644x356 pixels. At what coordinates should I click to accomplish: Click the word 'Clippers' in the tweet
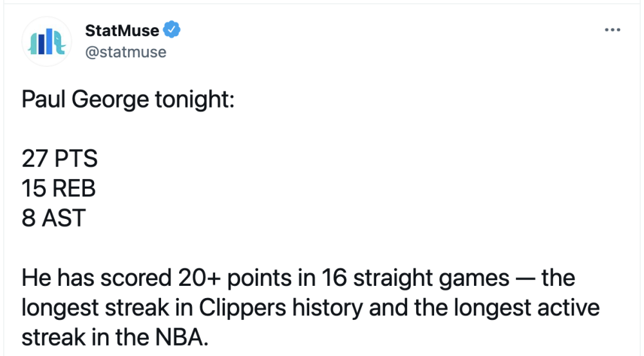coord(242,308)
